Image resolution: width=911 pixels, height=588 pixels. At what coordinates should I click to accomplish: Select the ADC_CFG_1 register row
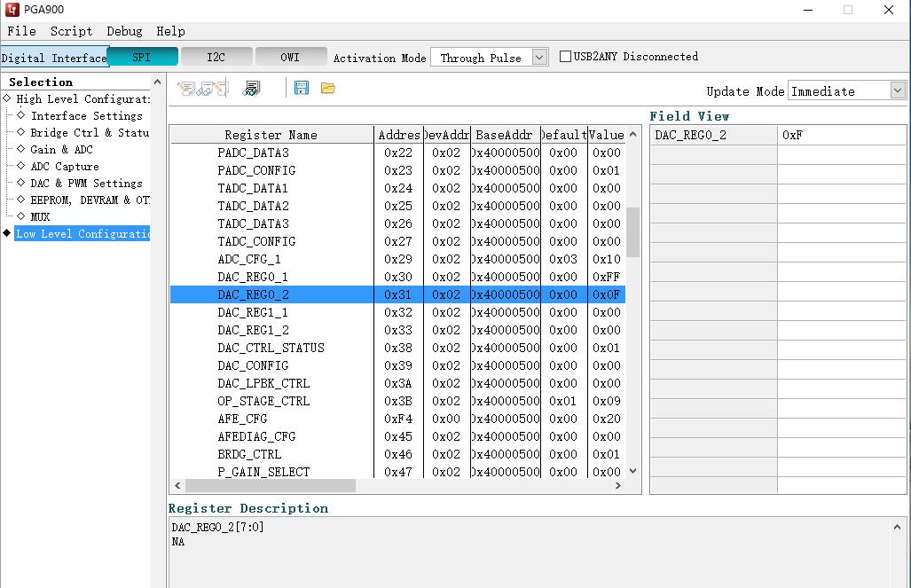point(398,259)
